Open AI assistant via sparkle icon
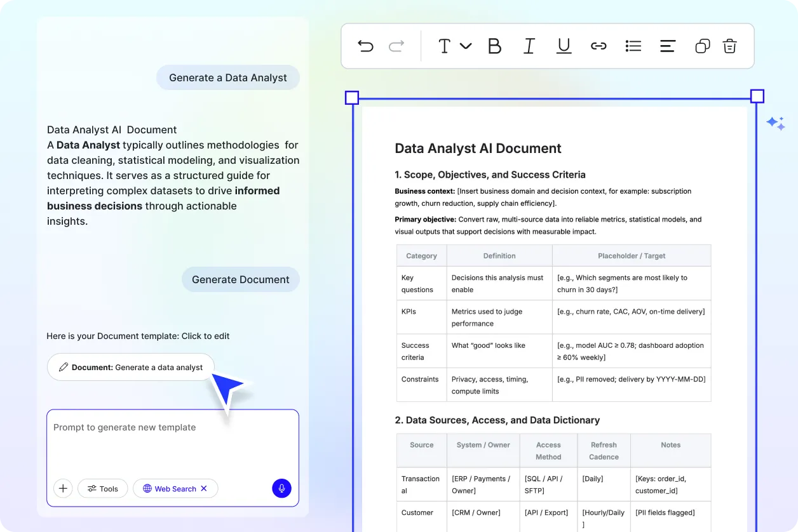 [x=775, y=123]
